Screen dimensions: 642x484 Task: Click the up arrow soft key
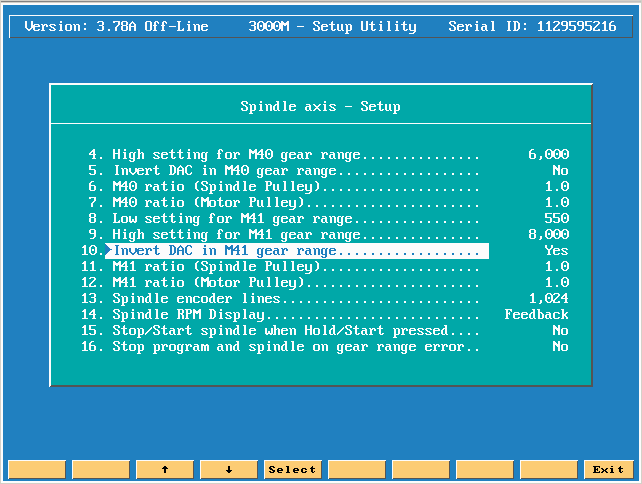165,470
